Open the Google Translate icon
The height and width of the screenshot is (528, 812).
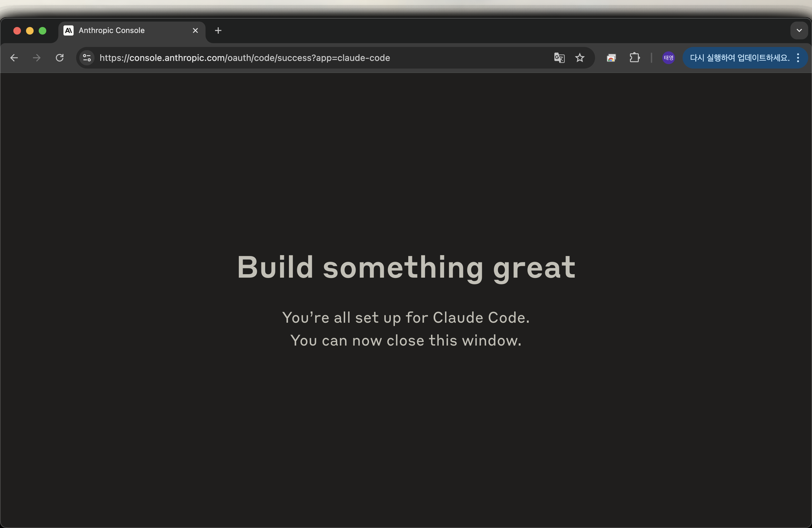click(559, 58)
